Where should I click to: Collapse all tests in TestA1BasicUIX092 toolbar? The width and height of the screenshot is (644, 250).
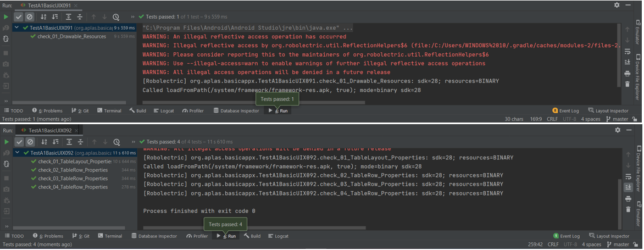click(80, 142)
